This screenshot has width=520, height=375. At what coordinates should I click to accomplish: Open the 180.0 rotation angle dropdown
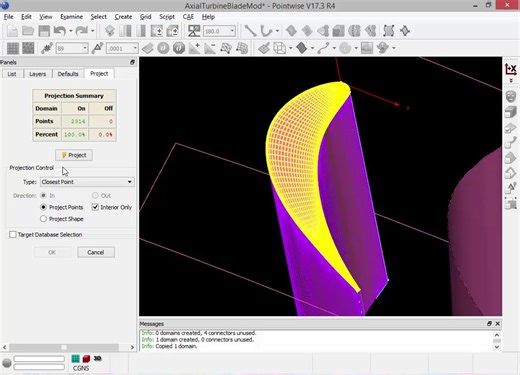pyautogui.click(x=232, y=31)
